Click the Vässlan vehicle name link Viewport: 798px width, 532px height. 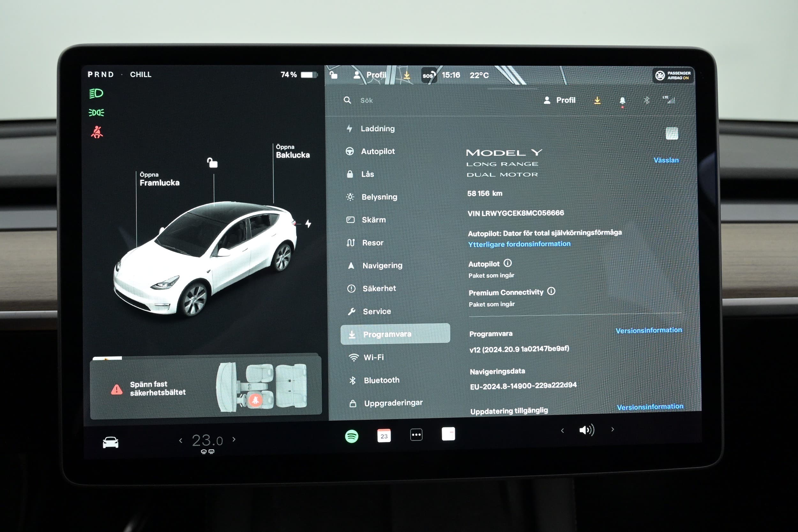pos(666,160)
